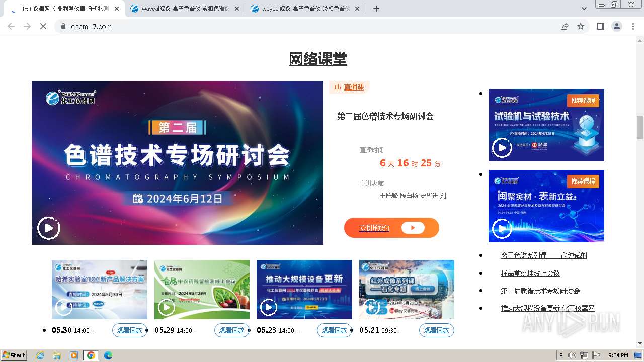Open 第二届色谱技术专场研讨会 title link
Image resolution: width=644 pixels, height=362 pixels.
pyautogui.click(x=385, y=116)
